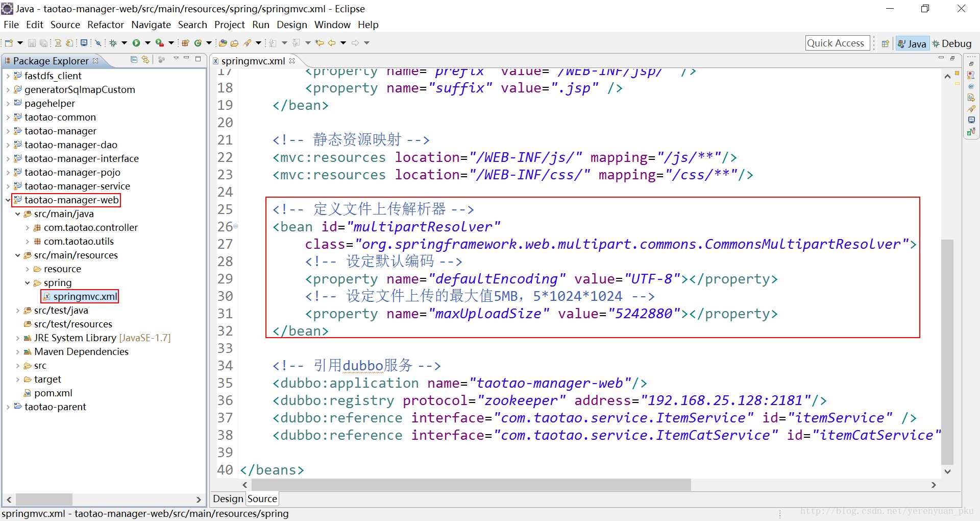This screenshot has height=521, width=980.
Task: Click the editor scroll-down arrow
Action: [947, 471]
